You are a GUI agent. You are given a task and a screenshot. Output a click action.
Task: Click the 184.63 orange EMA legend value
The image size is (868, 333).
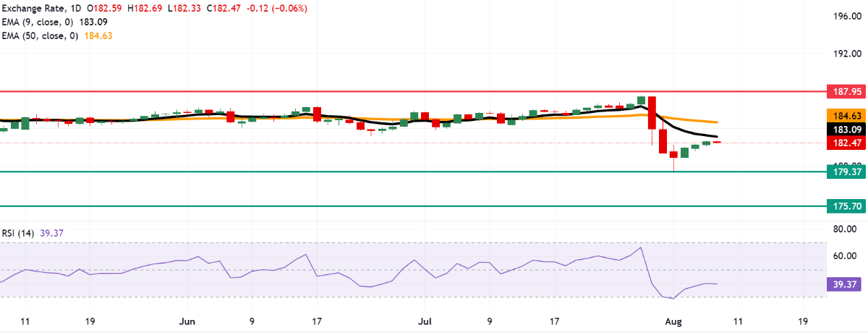point(98,35)
